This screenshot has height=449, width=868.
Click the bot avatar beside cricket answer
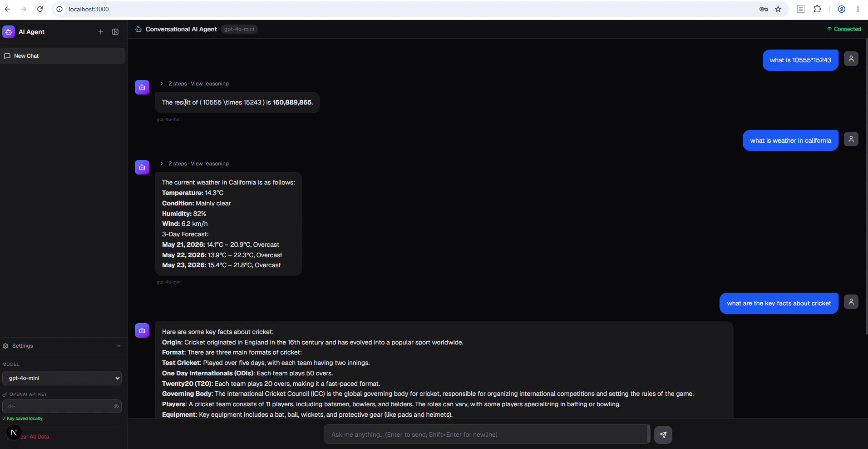point(142,330)
